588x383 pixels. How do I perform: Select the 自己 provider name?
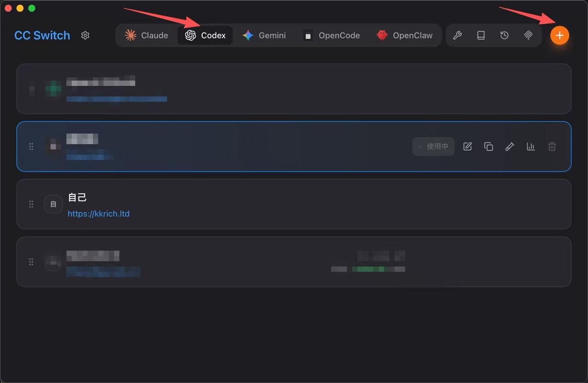pos(77,197)
